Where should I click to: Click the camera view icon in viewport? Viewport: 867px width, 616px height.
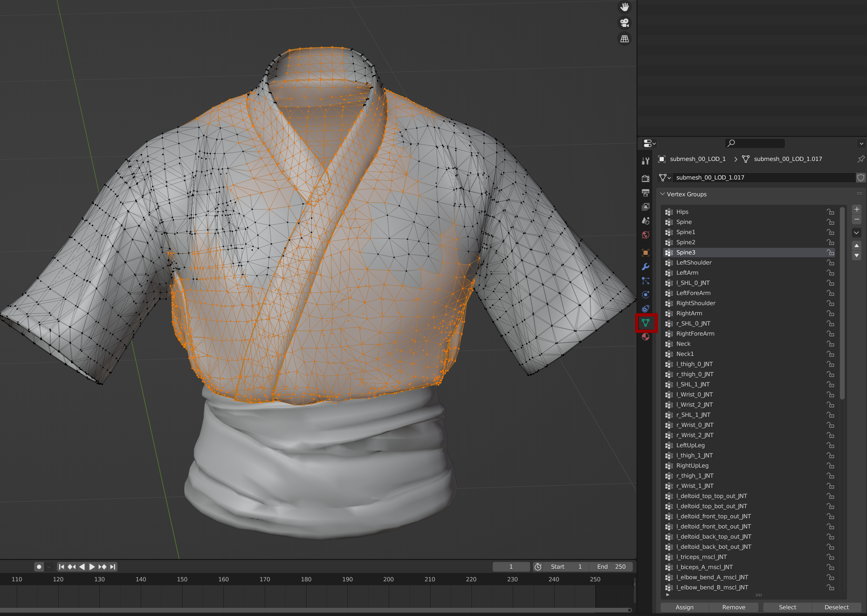(x=625, y=23)
